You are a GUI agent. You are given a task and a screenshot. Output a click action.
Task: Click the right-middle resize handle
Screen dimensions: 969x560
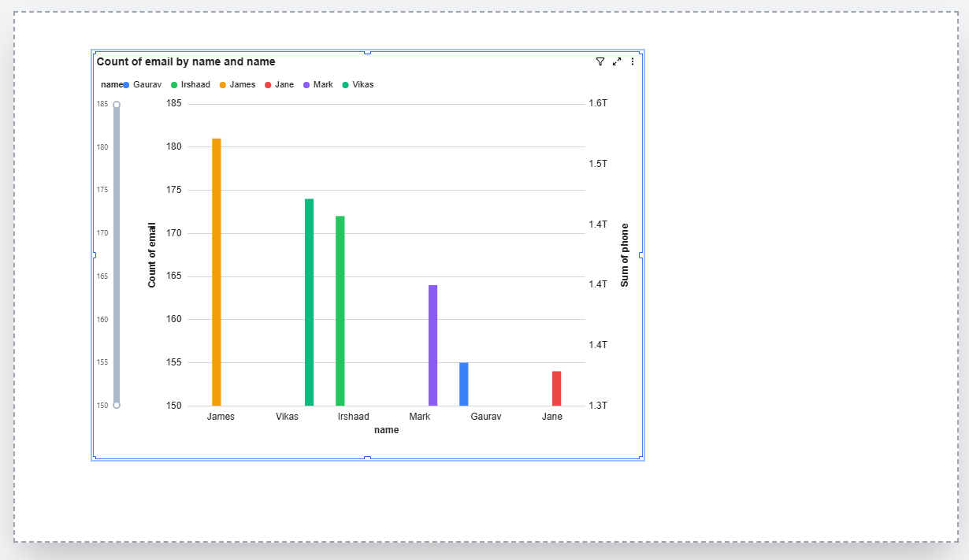click(641, 255)
